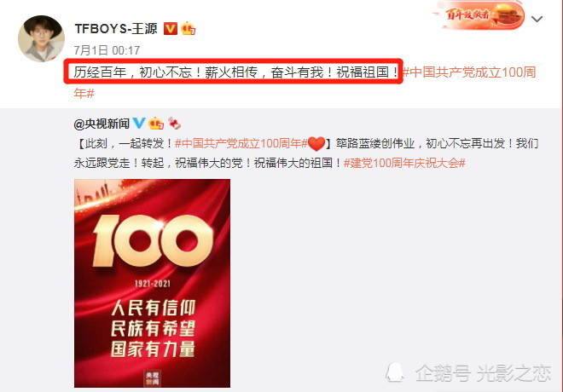563x392 pixels.
Task: Open the @央视新闻 account link
Action: coord(102,124)
